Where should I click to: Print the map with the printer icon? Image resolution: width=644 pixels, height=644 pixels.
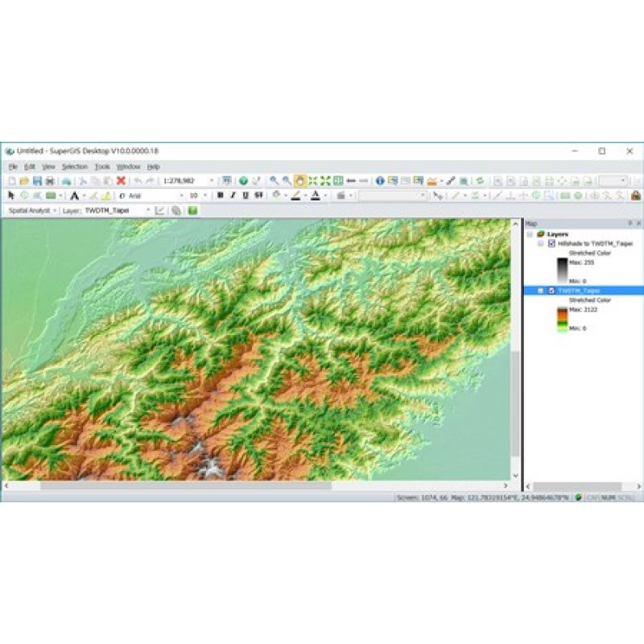[x=50, y=181]
